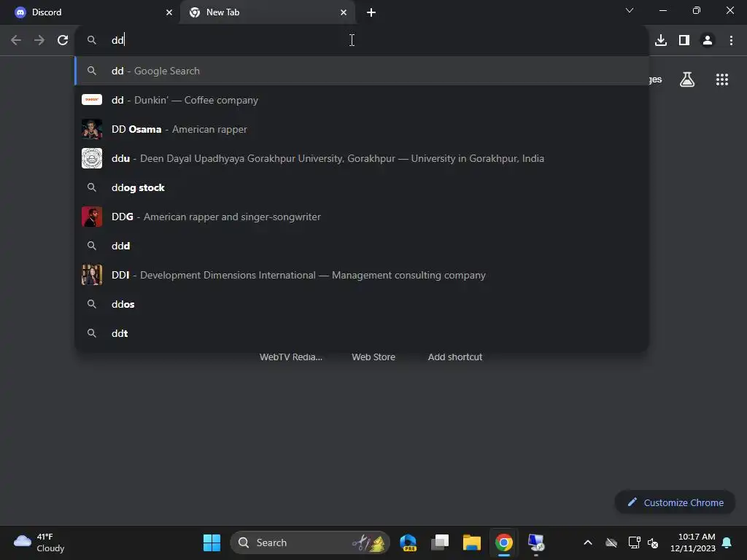Select the DDG rapper suggestion
This screenshot has width=747, height=560.
coord(362,217)
